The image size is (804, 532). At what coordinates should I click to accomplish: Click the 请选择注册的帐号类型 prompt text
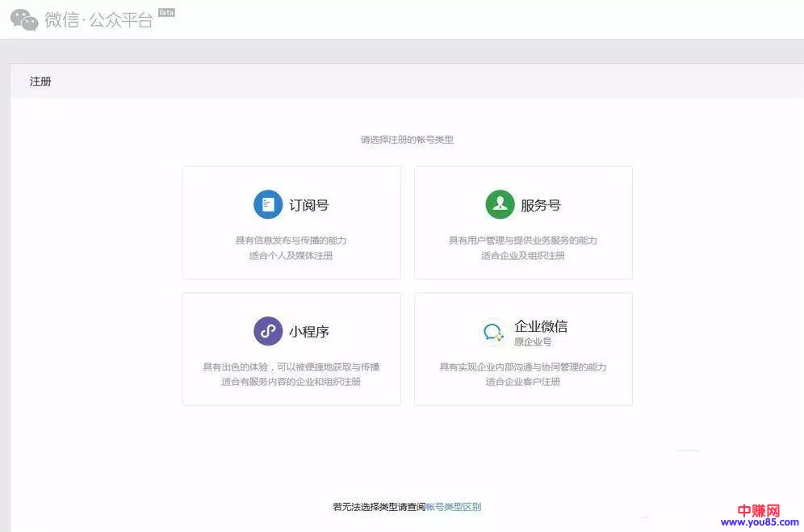coord(407,140)
